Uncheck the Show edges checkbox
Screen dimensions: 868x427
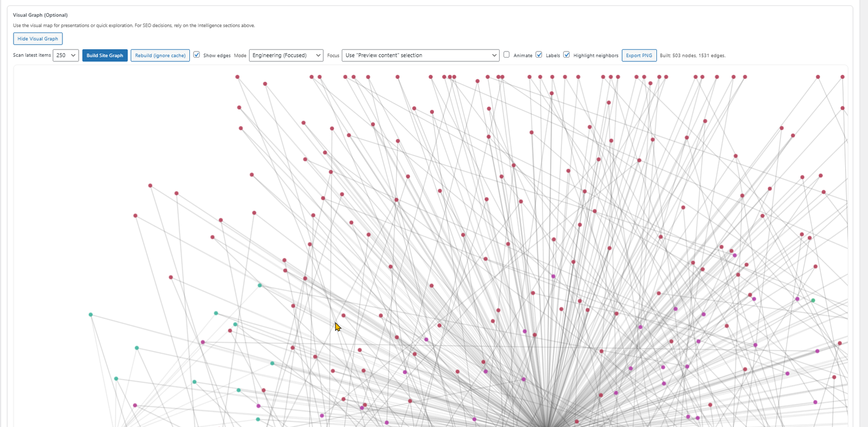197,55
